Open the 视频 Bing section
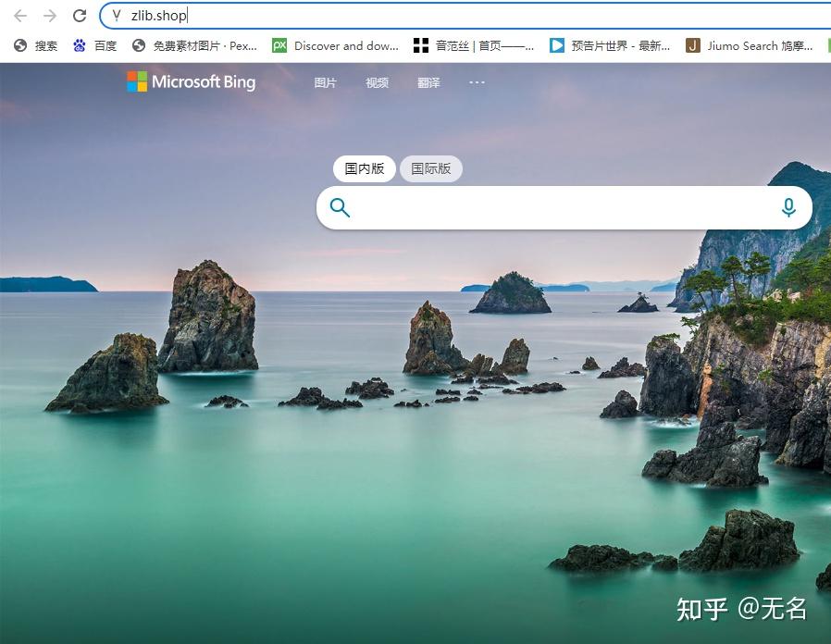 point(377,82)
